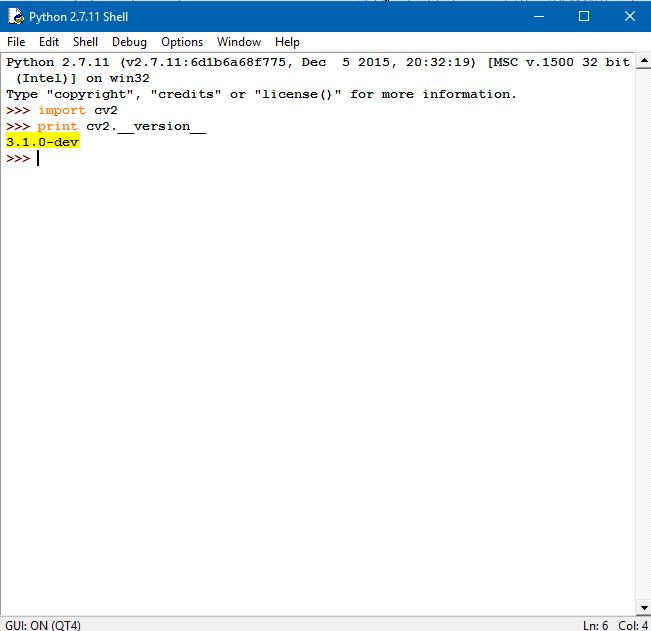Open the File menu
Image resolution: width=651 pixels, height=631 pixels.
(16, 42)
